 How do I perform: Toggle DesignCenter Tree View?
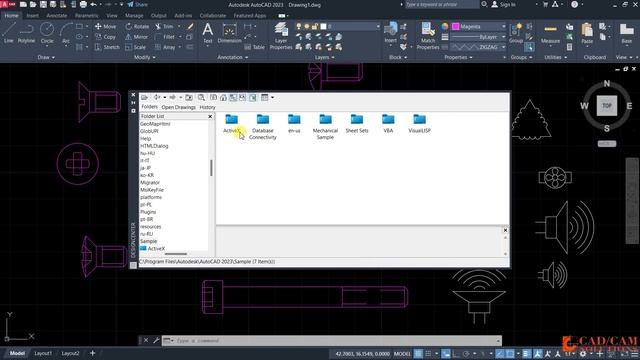coord(233,98)
